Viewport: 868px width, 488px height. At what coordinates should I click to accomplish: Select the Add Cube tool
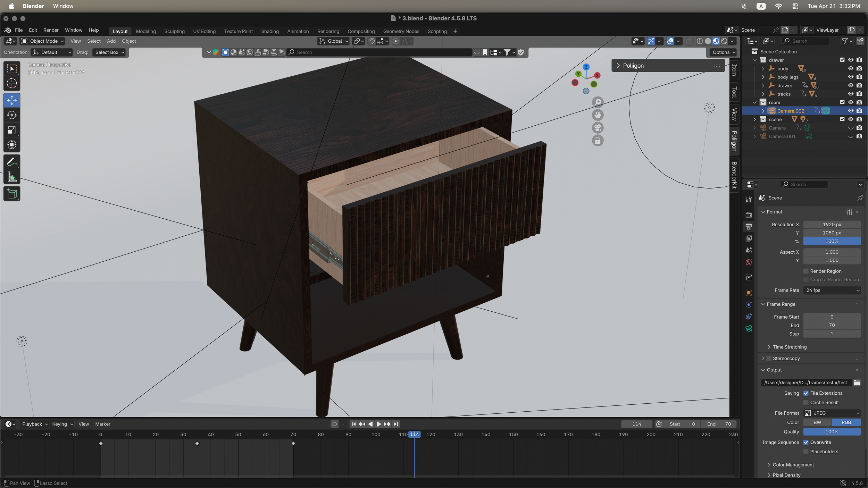(x=12, y=194)
